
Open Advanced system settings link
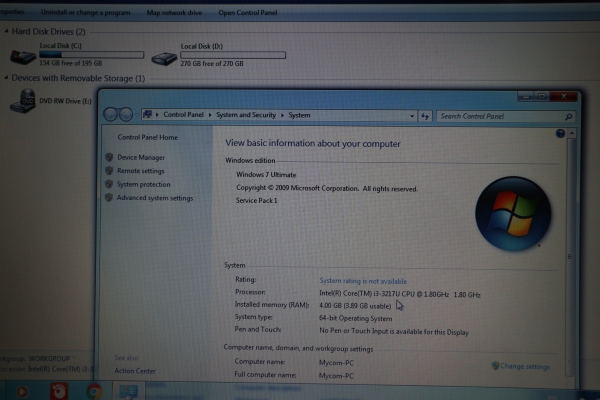click(x=155, y=198)
